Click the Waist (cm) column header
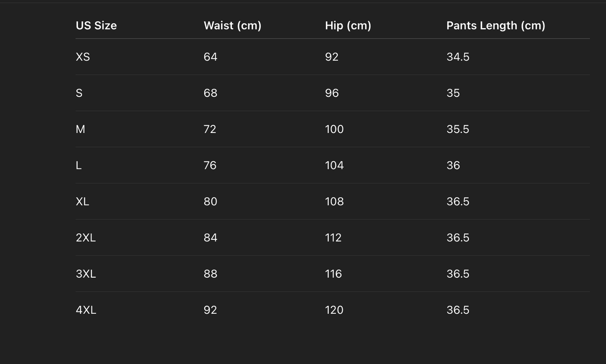This screenshot has height=364, width=606. click(232, 26)
